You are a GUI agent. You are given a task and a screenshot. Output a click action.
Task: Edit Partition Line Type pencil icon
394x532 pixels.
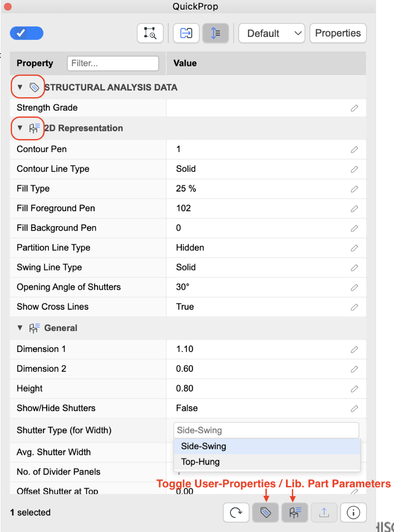[x=354, y=248]
